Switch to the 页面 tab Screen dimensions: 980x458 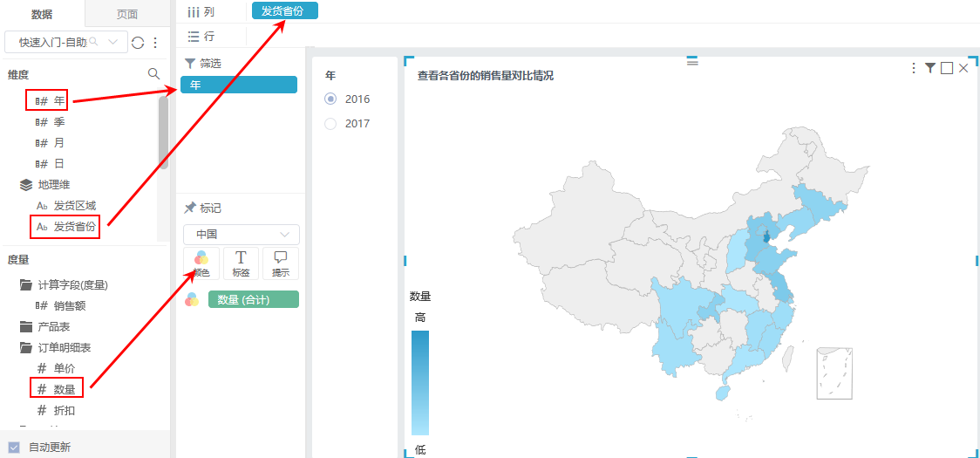(x=127, y=14)
